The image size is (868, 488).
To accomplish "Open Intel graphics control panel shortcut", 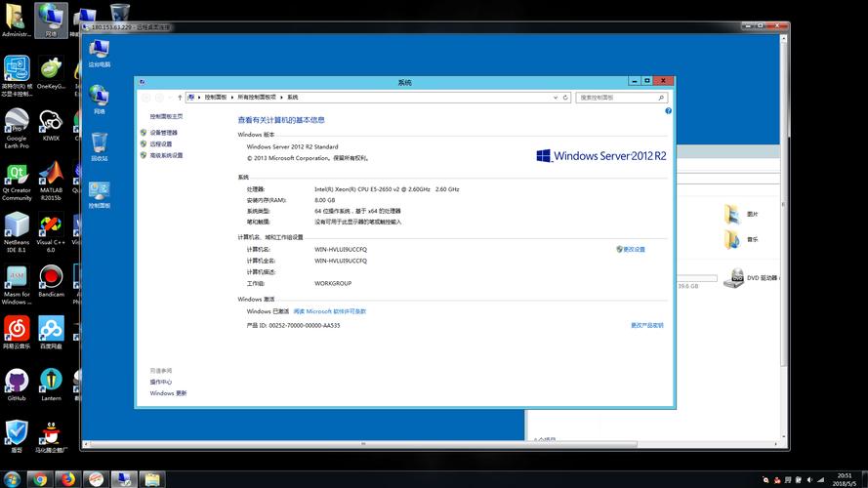I will click(16, 76).
